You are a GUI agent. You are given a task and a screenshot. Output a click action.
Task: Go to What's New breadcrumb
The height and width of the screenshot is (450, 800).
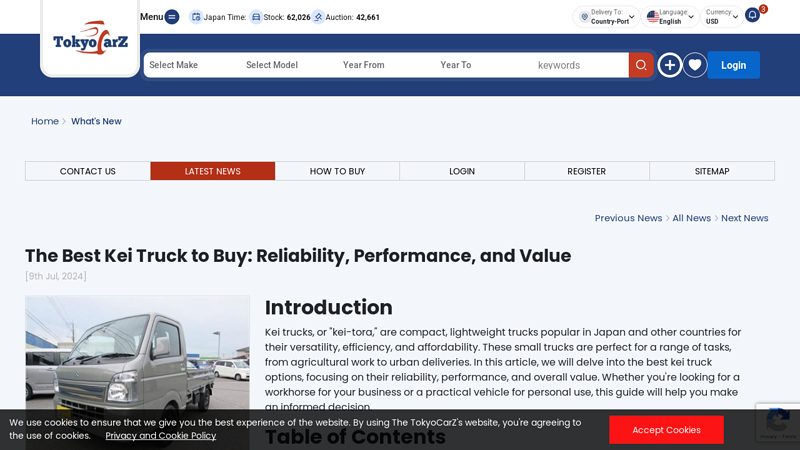click(96, 121)
